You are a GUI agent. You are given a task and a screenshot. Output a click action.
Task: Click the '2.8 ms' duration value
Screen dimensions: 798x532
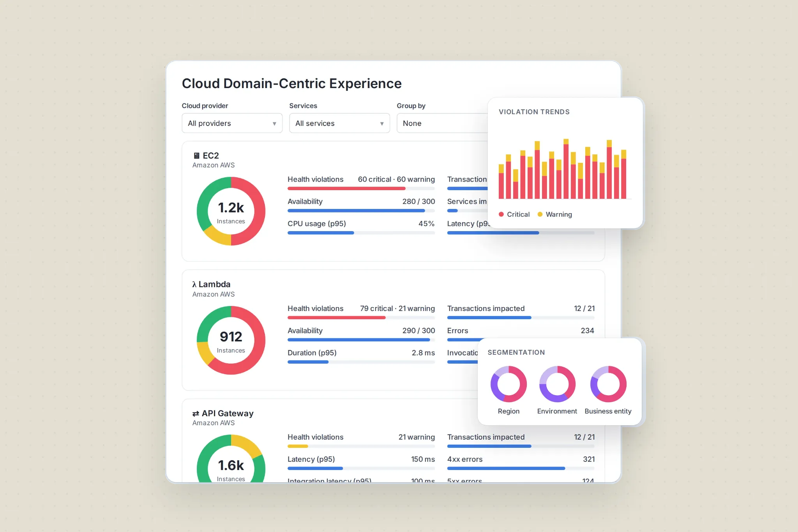click(x=423, y=353)
